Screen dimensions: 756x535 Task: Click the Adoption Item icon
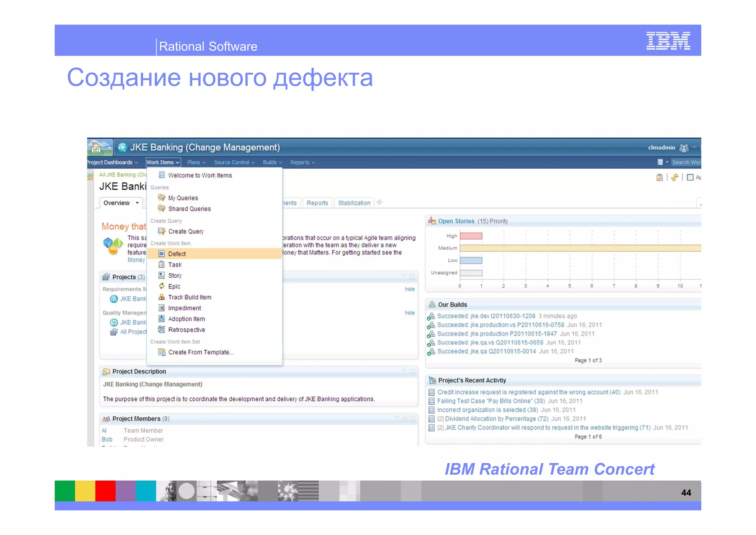(x=161, y=318)
